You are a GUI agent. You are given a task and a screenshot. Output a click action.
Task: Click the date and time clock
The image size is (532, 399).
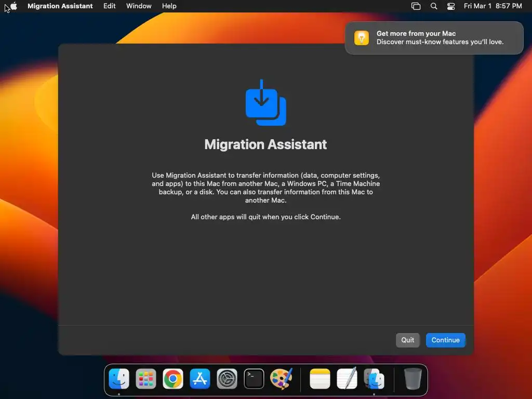[x=493, y=6]
